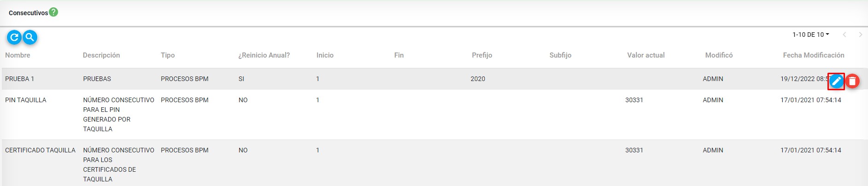Click the Modificó column header
Viewport: 868px width, 186px height.
719,55
